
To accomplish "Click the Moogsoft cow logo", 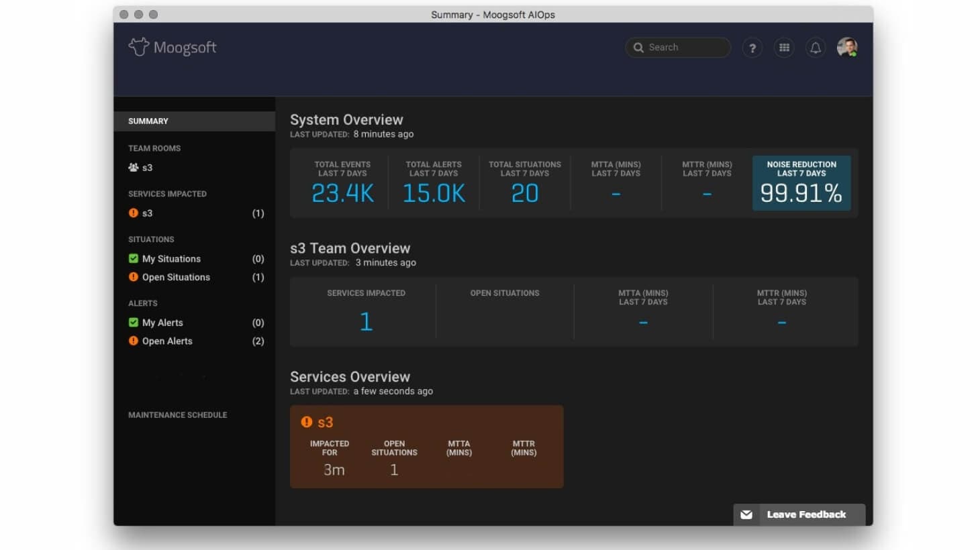I will click(x=138, y=46).
